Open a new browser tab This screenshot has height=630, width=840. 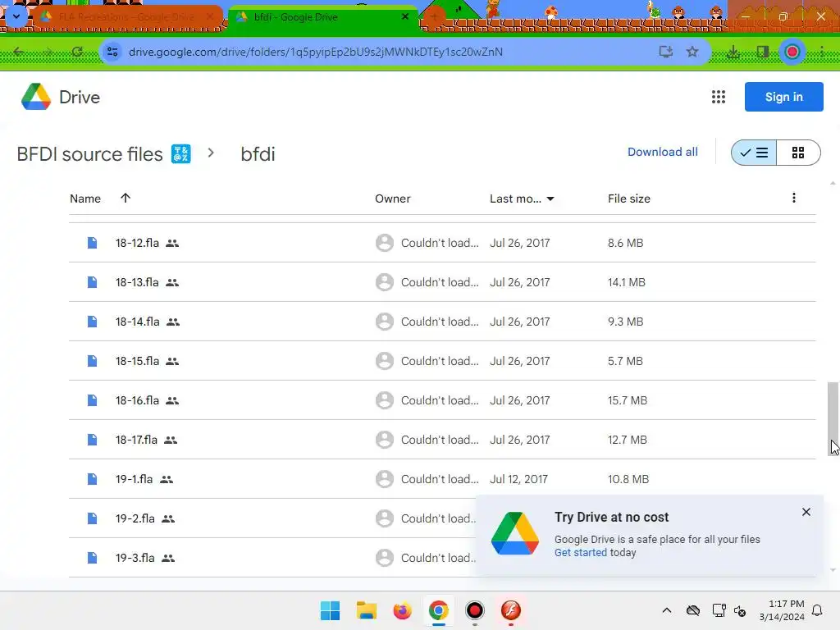coord(434,16)
